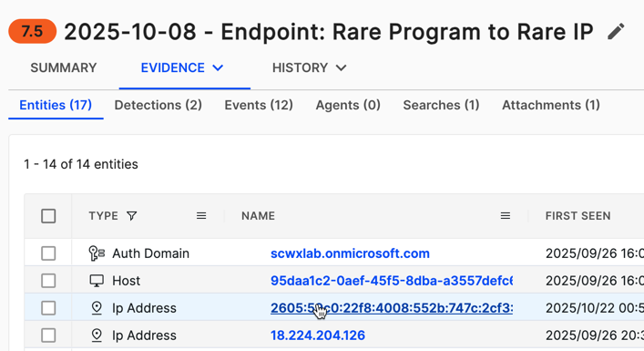Click location pin icon in 2605 IP row
The image size is (644, 351).
click(x=97, y=308)
